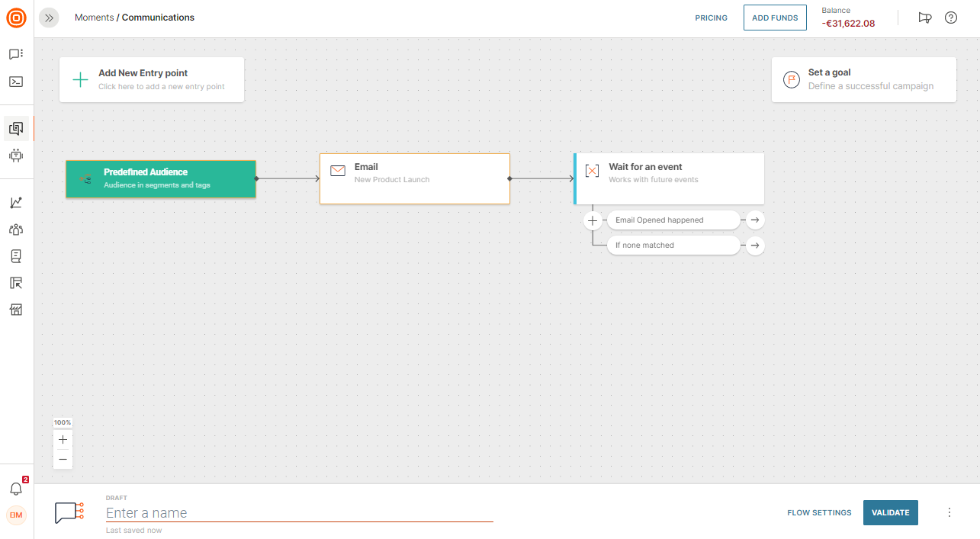Open the notifications bell icon
This screenshot has height=539, width=980.
(16, 489)
